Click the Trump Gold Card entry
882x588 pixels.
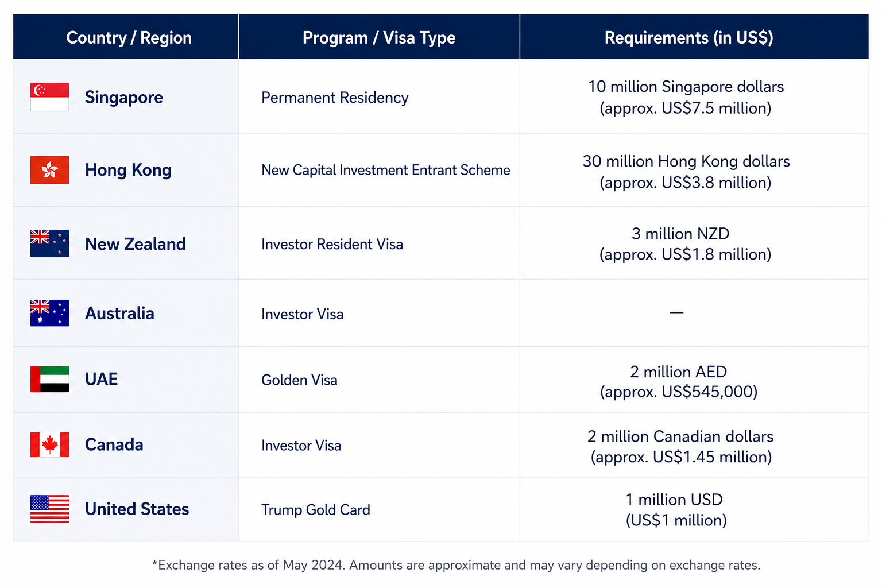316,510
